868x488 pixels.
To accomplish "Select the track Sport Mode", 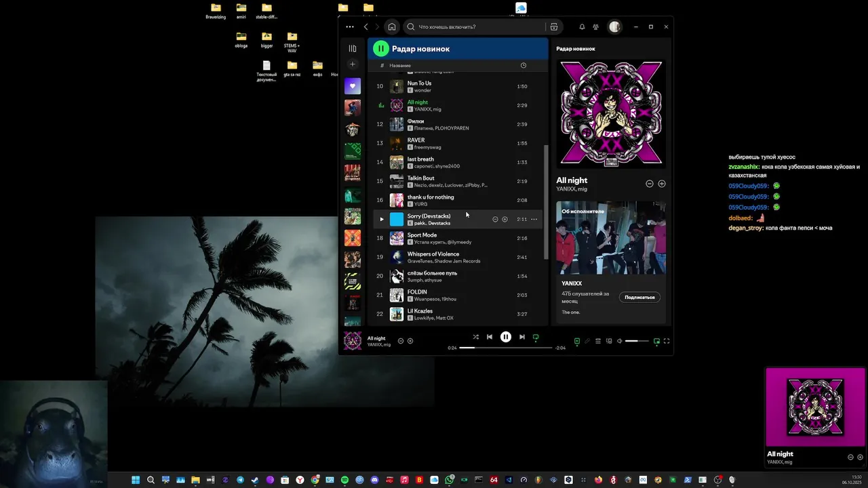I will [x=458, y=238].
